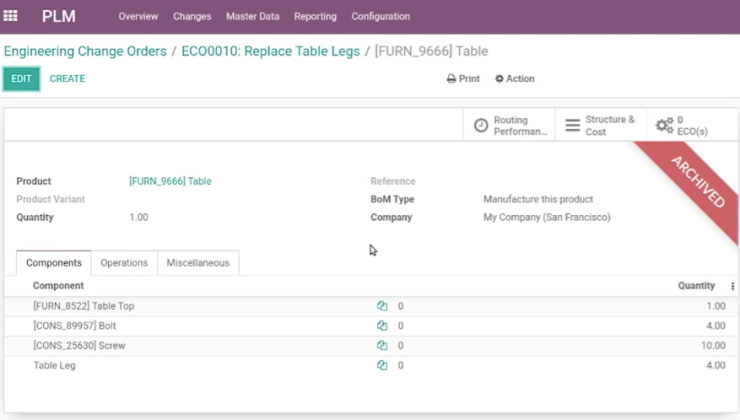Click the CREATE button
The width and height of the screenshot is (740, 420).
coord(67,79)
